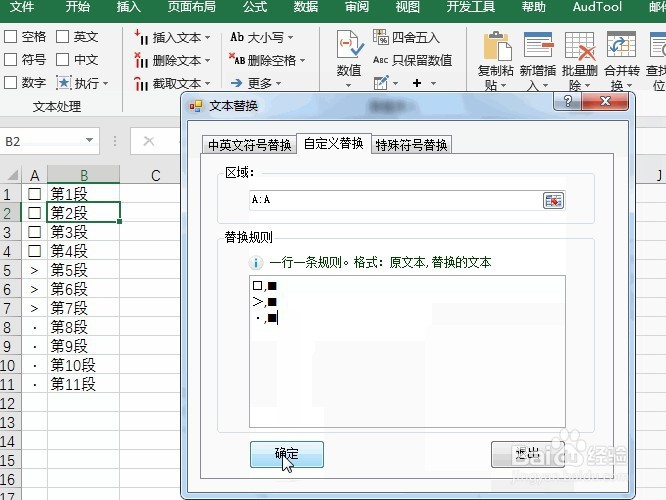Switch to the 自定义替换 tab
This screenshot has width=666, height=500.
[333, 144]
